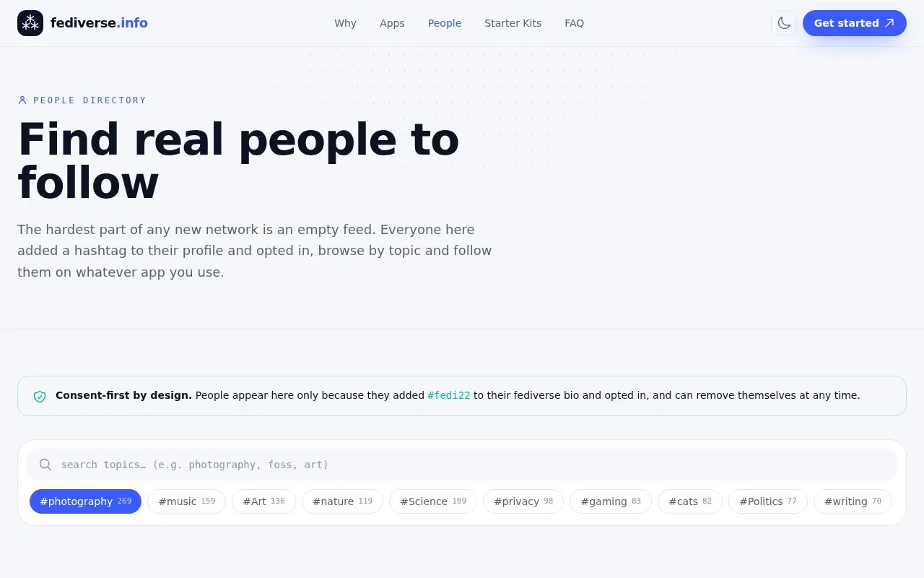The height and width of the screenshot is (578, 924).
Task: Click the #fedi22 hashtag link
Action: click(449, 395)
